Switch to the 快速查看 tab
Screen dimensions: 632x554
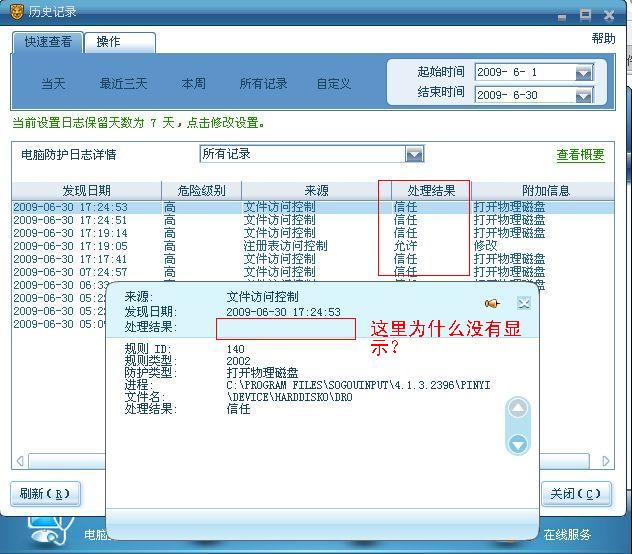pos(48,42)
